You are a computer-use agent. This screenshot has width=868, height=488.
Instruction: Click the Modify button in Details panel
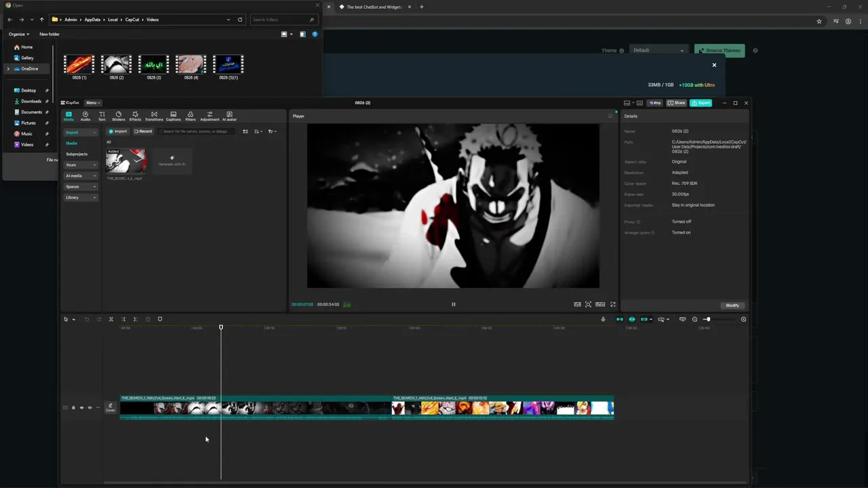(x=732, y=306)
